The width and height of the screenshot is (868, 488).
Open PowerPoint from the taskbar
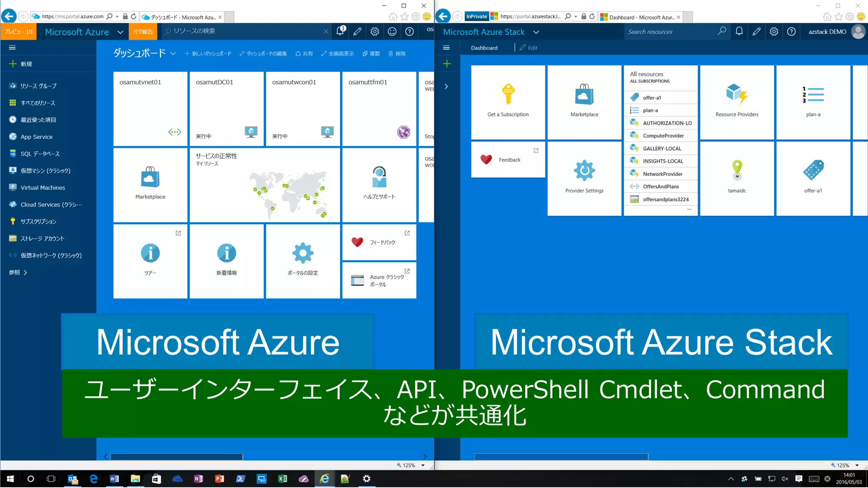coord(220,479)
